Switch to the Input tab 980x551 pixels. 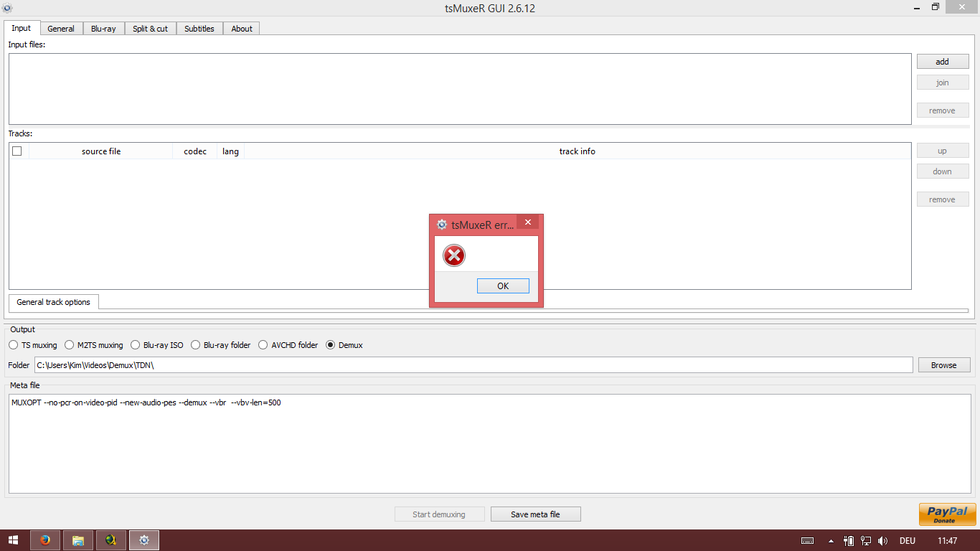point(22,28)
